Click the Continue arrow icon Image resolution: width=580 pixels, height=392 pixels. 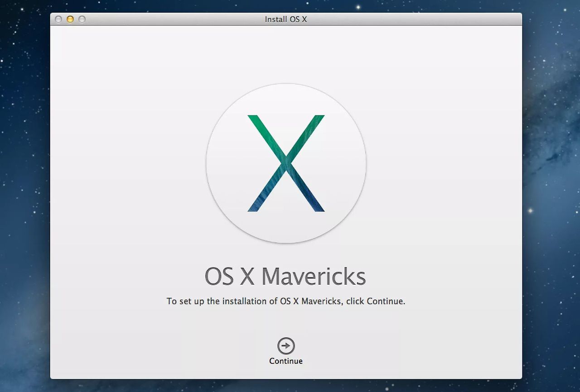(286, 346)
